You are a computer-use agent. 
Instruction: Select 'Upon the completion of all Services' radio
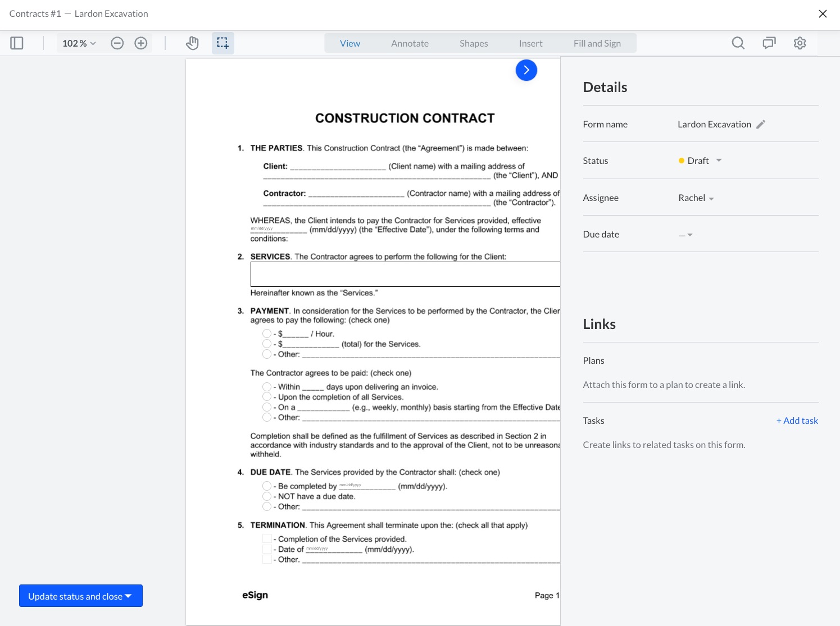click(x=267, y=397)
